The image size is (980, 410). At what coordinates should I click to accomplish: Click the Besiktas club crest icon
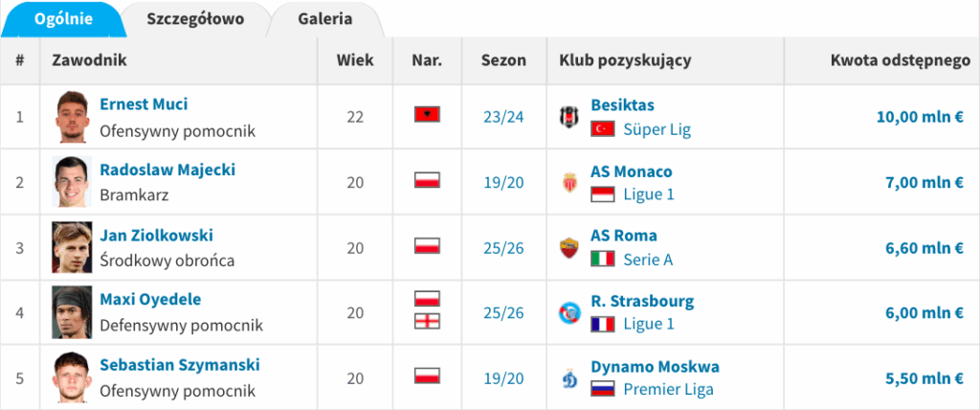[569, 117]
